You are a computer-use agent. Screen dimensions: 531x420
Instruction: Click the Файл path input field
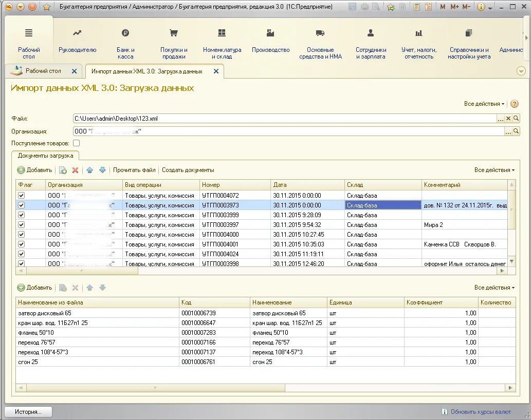click(284, 119)
